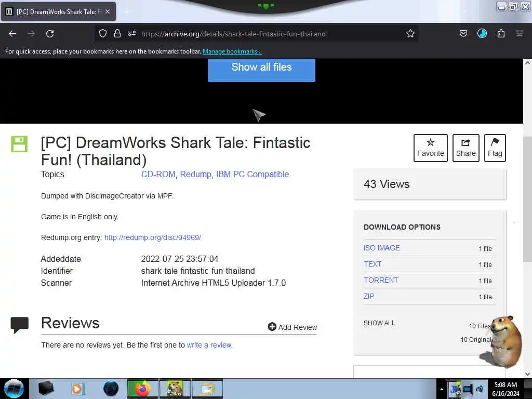Click the 43 Views counter
Screen dimensions: 532x399
tap(387, 184)
